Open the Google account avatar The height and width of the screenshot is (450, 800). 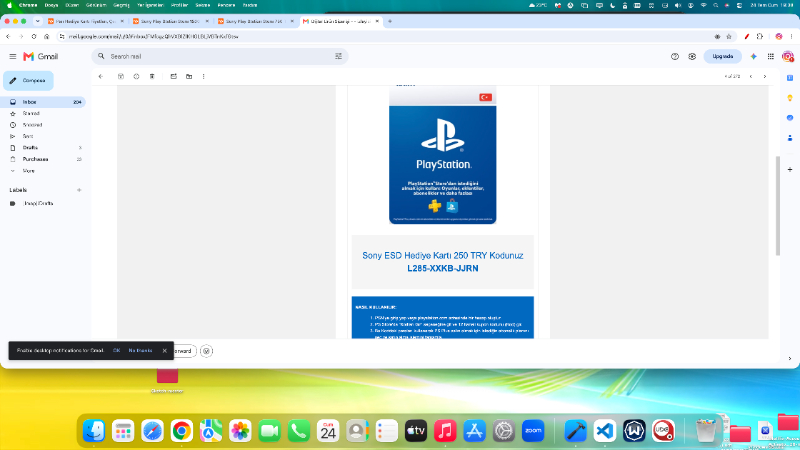[x=788, y=57]
